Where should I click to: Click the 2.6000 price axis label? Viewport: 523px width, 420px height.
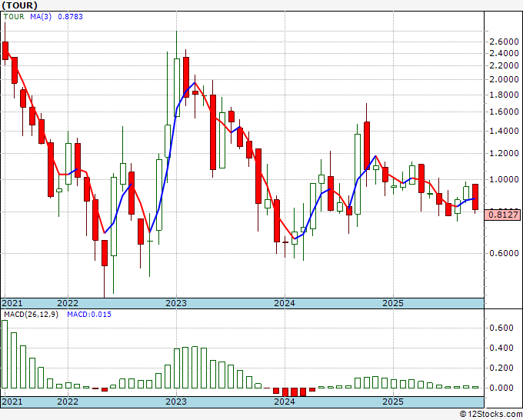click(x=504, y=42)
